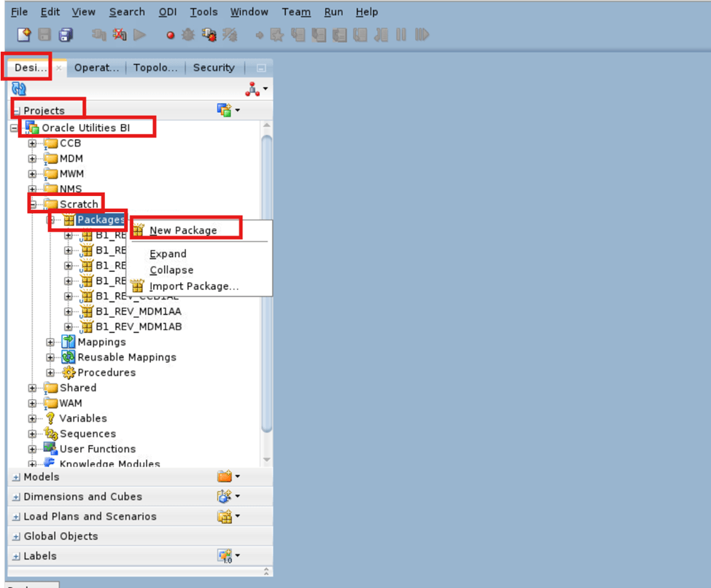711x588 pixels.
Task: Expand the Knowledge Modules node
Action: tap(32, 464)
